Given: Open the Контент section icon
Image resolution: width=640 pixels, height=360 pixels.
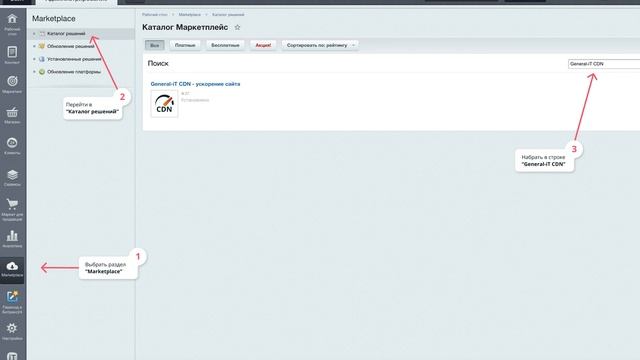Looking at the screenshot, I should 12,52.
